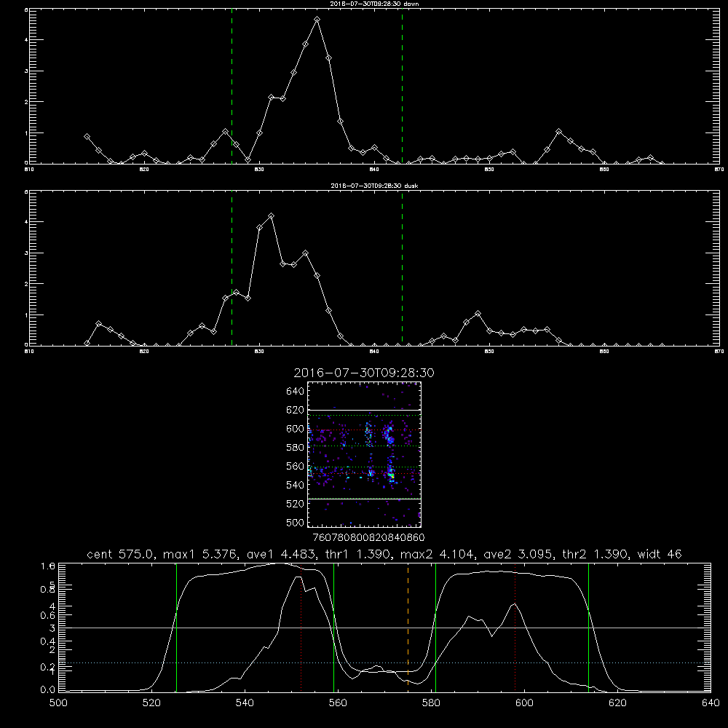Click the right green dashed line in the dusk plot

[402, 269]
